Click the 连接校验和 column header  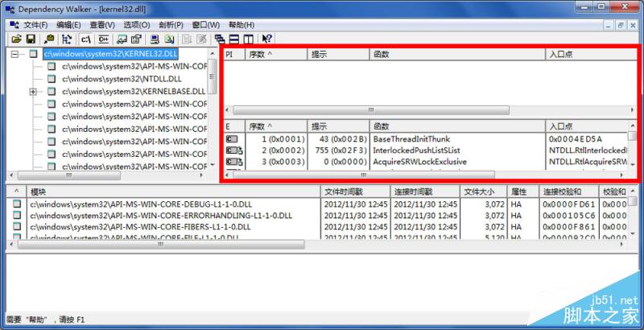point(569,192)
